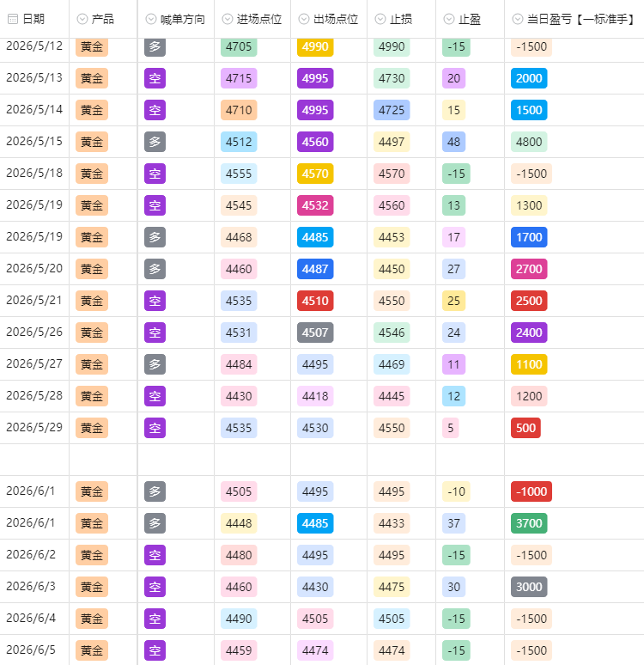Select the 空 tag on 2026/5/13 row
Viewport: 644px width, 665px height.
(x=155, y=78)
